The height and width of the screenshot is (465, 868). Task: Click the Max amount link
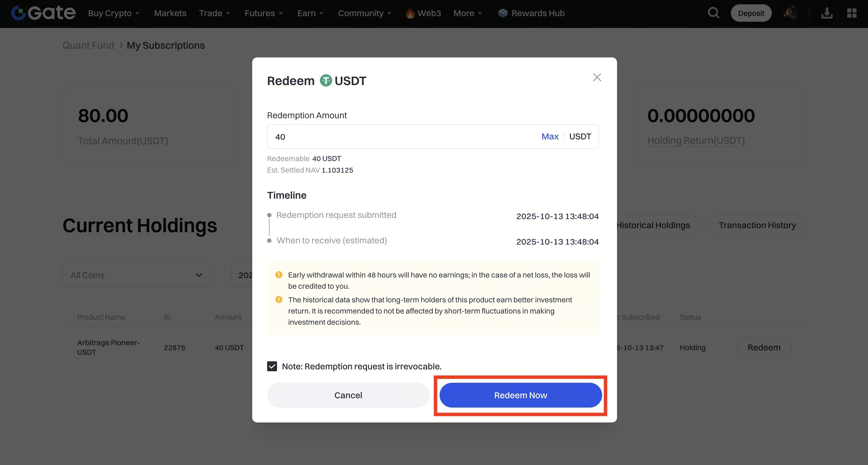point(550,136)
